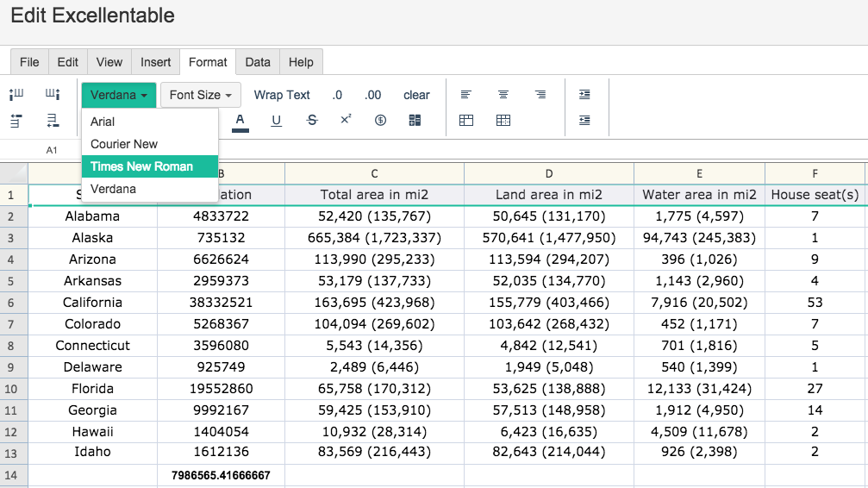The image size is (868, 488).
Task: Pick Arial in the font list
Action: coord(103,122)
